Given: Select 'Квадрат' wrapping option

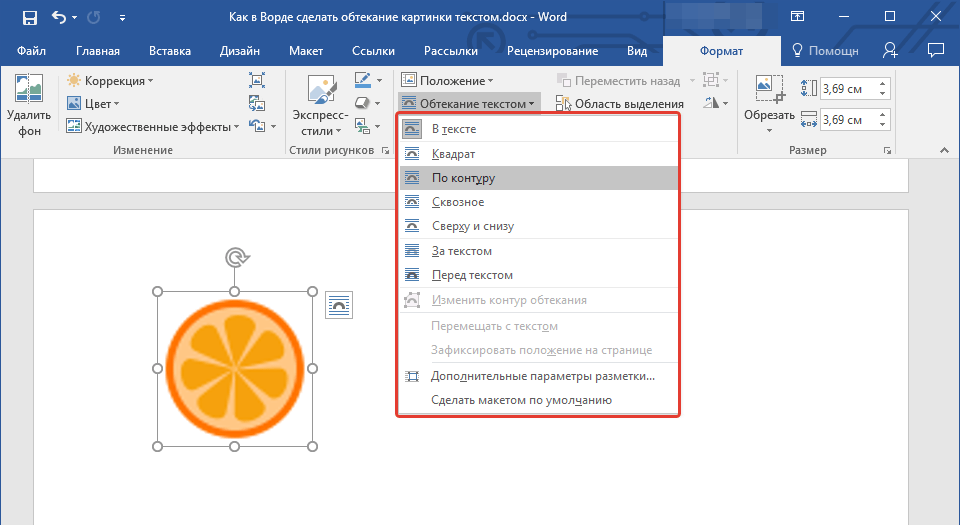Looking at the screenshot, I should tap(453, 154).
